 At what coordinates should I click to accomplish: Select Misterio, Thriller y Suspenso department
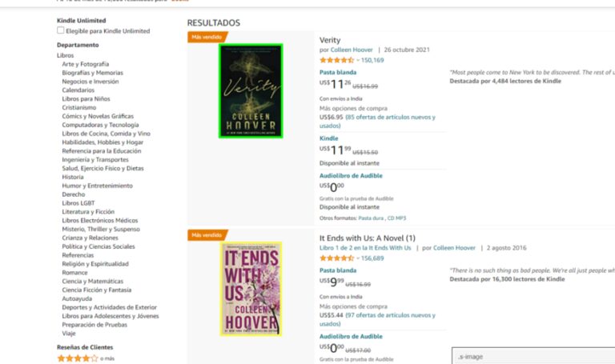point(100,229)
